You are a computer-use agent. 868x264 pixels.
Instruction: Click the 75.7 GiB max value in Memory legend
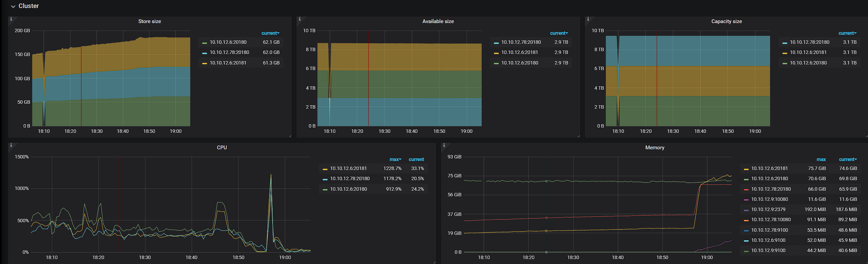(817, 168)
